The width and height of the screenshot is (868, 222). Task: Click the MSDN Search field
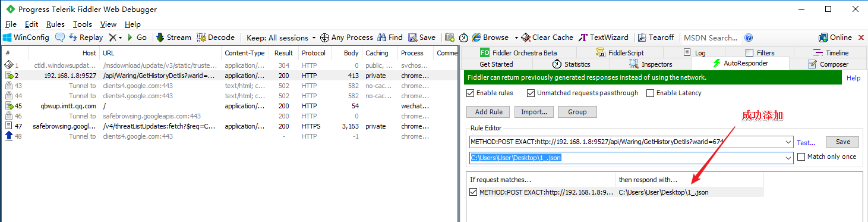click(x=711, y=37)
